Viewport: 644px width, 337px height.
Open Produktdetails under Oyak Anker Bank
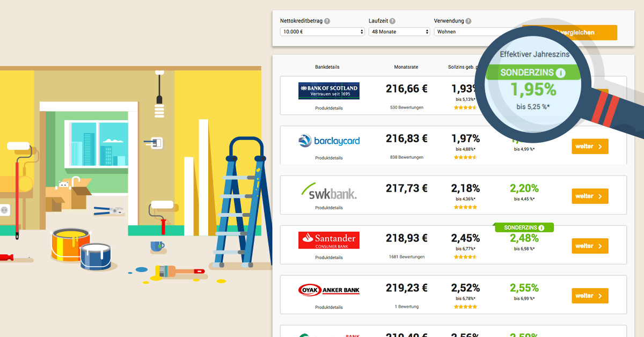click(329, 307)
